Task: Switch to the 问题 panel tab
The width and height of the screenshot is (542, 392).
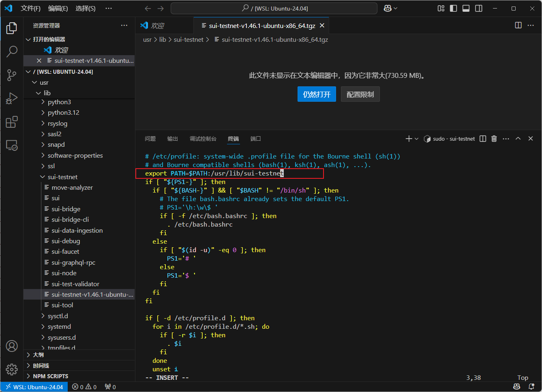Action: (x=150, y=139)
